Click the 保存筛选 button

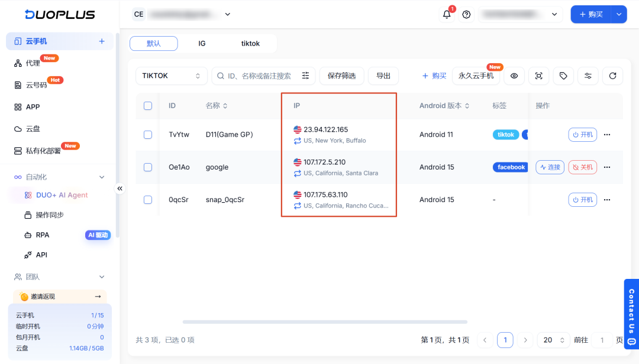[x=341, y=76]
